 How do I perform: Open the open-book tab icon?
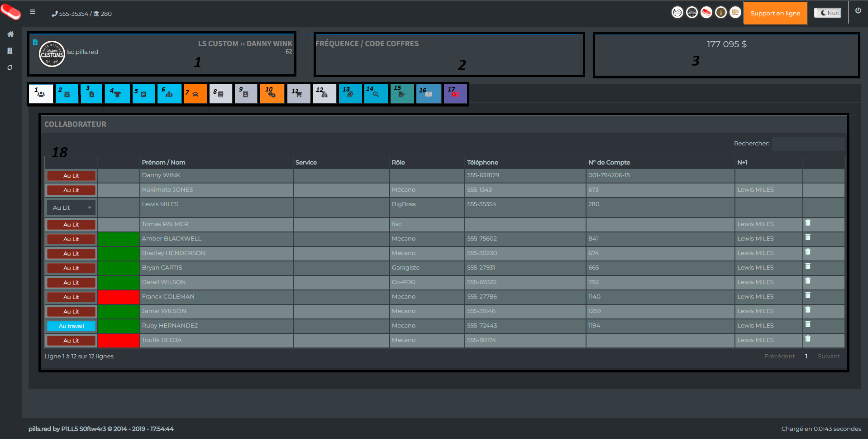(429, 94)
